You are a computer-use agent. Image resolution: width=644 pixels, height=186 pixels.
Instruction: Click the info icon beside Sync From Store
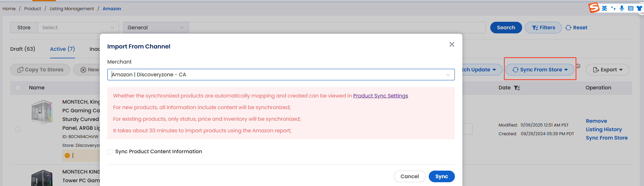pyautogui.click(x=578, y=66)
